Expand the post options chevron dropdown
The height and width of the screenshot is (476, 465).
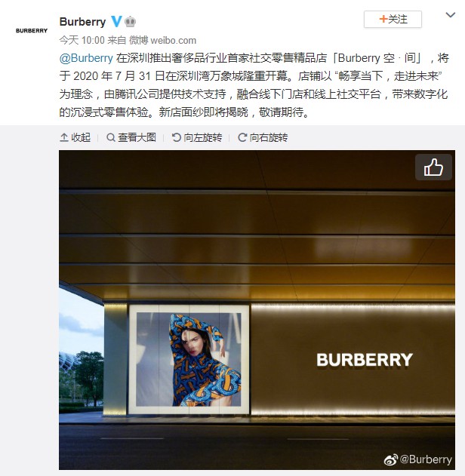pos(450,15)
